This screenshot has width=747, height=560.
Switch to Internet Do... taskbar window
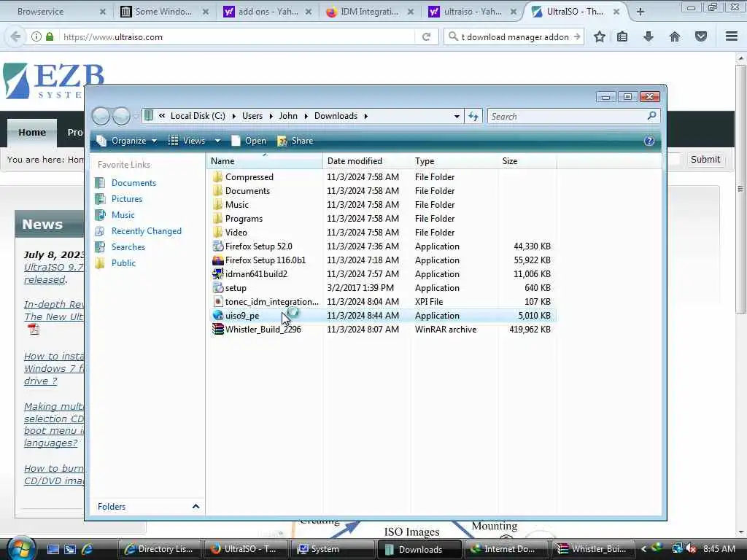[506, 549]
